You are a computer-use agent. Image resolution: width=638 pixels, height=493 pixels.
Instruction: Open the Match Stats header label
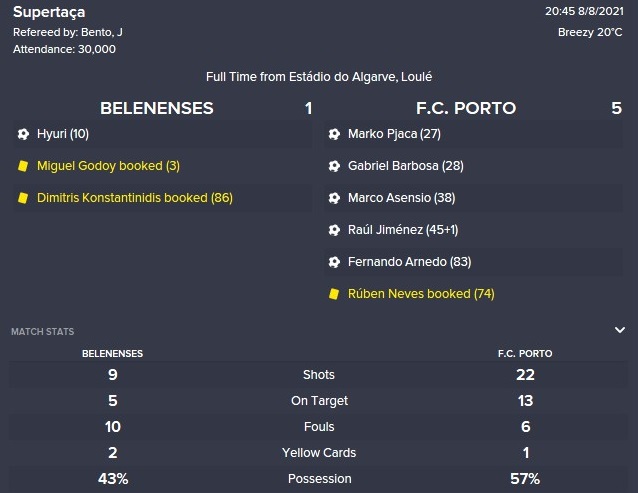pos(43,332)
